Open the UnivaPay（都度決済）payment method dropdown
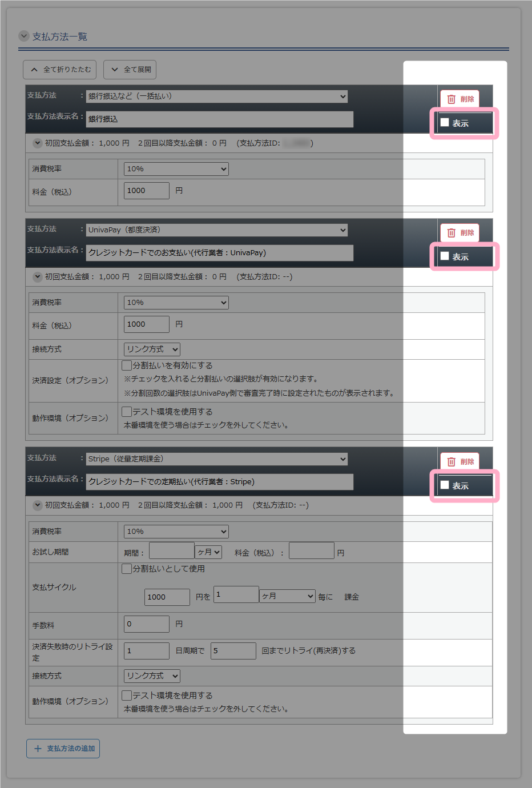Screen dimensions: 532x788 [217, 230]
